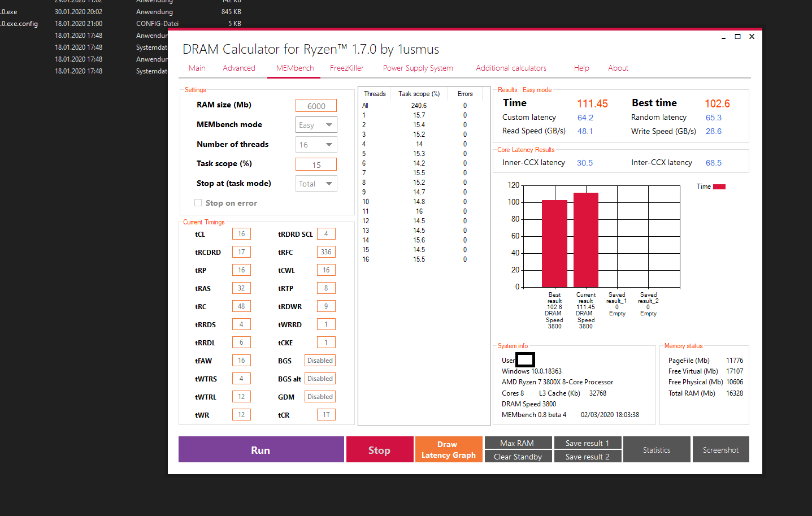Select thread 4 row with value 14
Screen dimensions: 812x516
click(x=421, y=144)
